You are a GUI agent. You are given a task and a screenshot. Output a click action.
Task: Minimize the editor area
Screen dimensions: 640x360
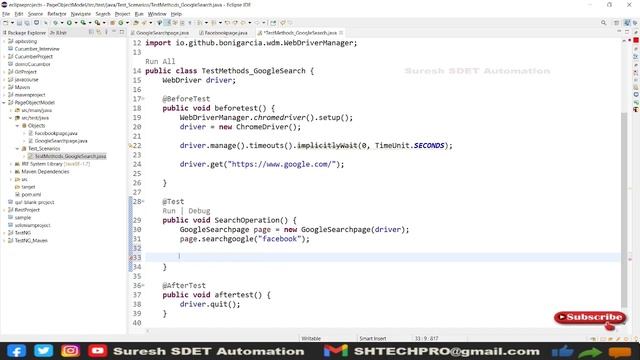click(619, 32)
